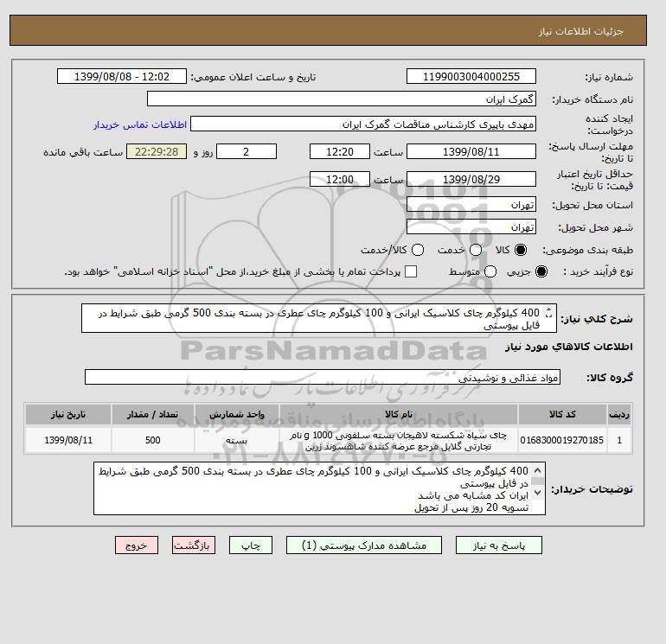This screenshot has height=644, width=666.
Task: Select the متوسط purchase type radio
Action: click(x=490, y=271)
